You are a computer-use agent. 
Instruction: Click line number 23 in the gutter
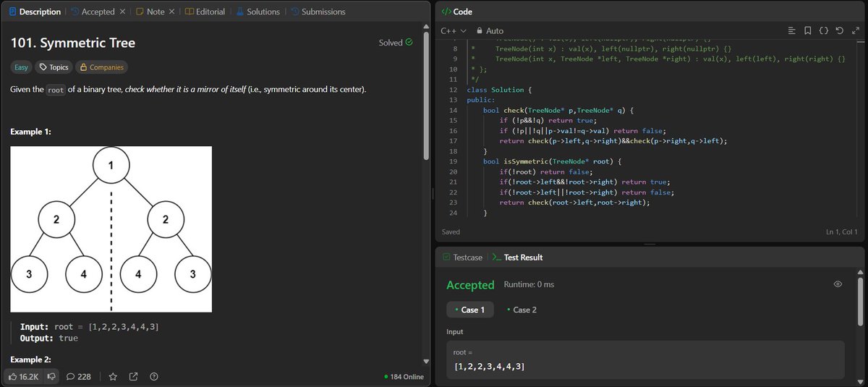tap(453, 203)
